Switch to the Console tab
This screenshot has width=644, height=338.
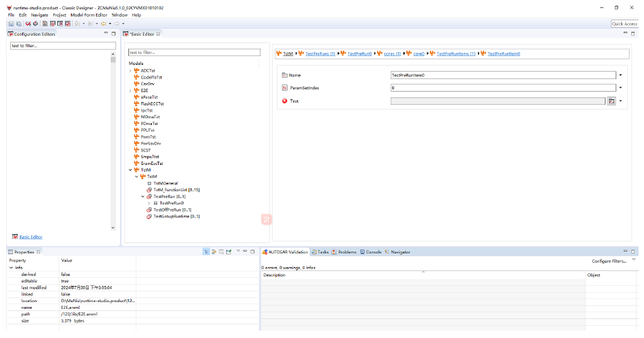click(371, 252)
